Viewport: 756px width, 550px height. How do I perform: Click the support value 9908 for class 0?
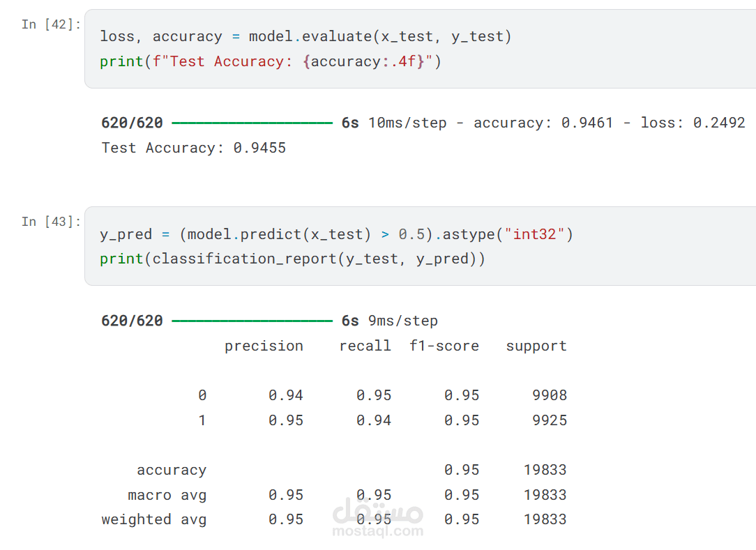pos(550,395)
